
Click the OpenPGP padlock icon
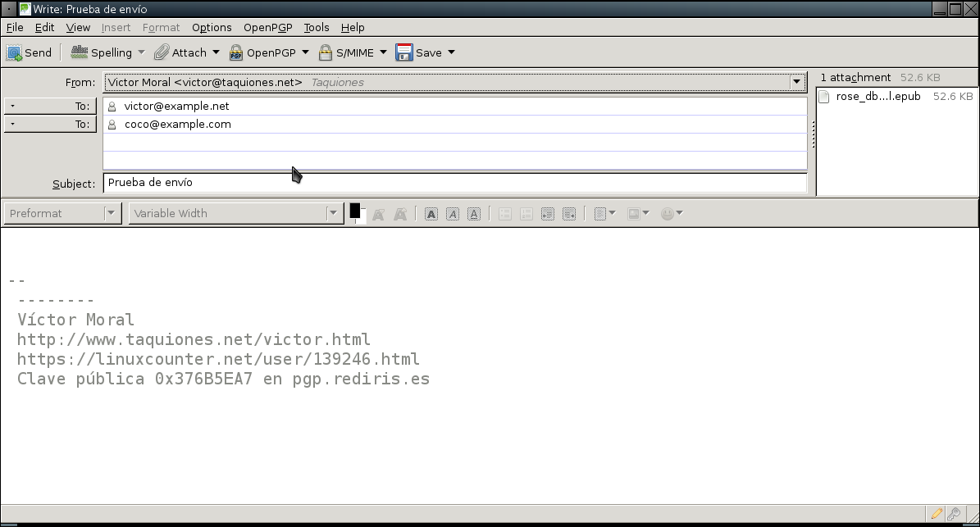[235, 53]
